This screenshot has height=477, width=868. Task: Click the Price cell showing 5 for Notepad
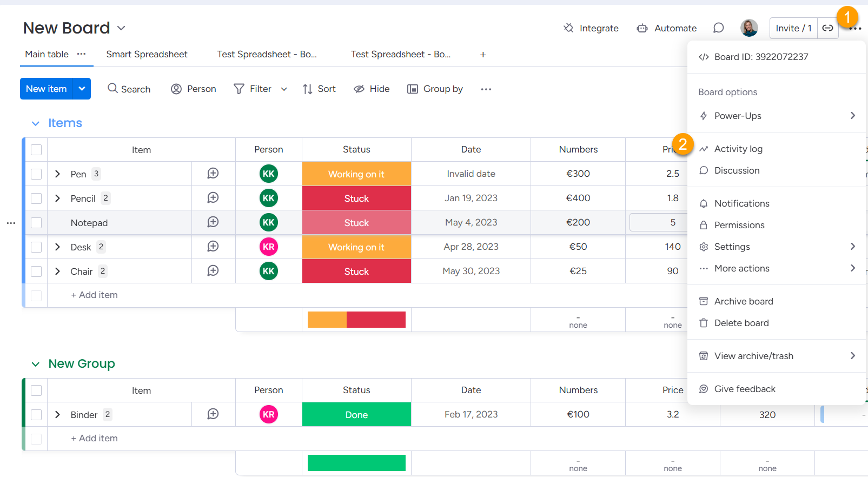click(673, 222)
